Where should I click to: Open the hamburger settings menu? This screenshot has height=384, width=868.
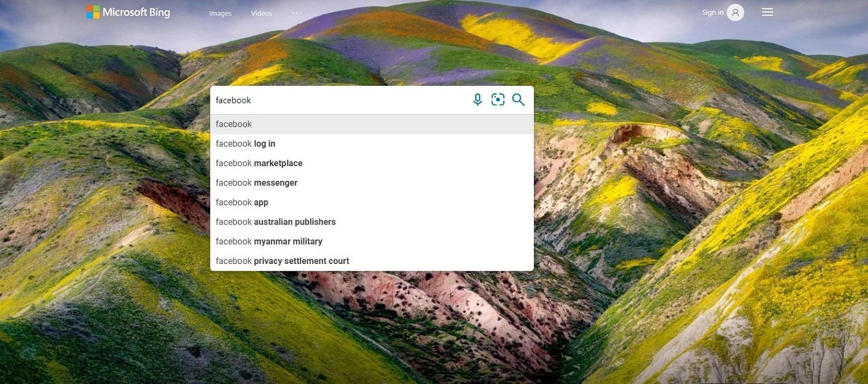pos(767,12)
